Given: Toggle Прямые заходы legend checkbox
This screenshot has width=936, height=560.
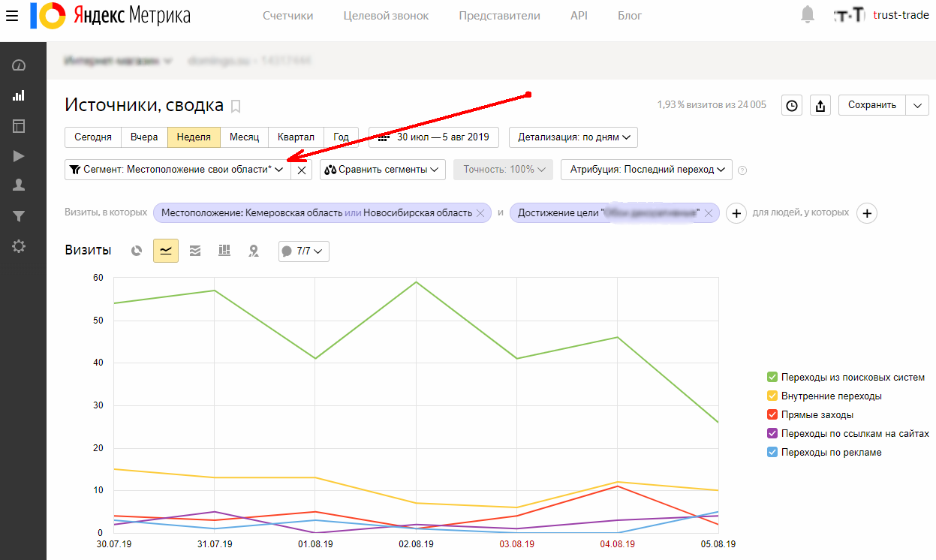Looking at the screenshot, I should [772, 414].
